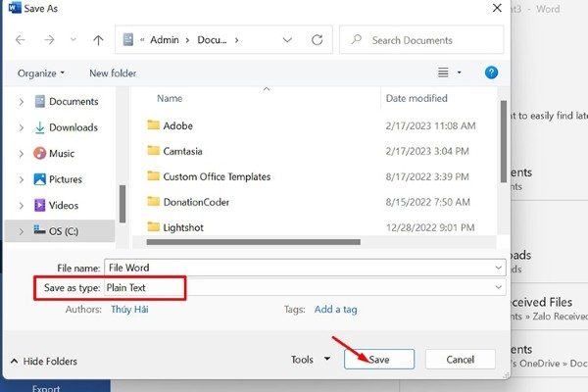
Task: Expand Videos in navigation tree
Action: coord(22,206)
